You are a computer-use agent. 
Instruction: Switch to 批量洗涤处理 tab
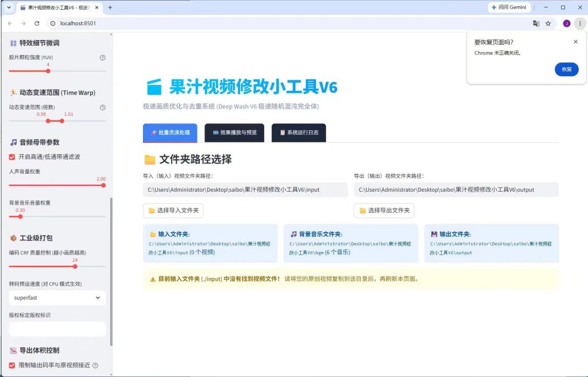[x=170, y=133]
